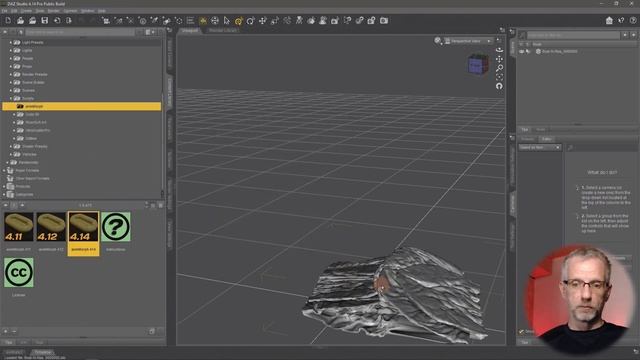Viewport: 640px width, 360px height.
Task: Select the highlighted Universal manipulator tool
Action: point(238,20)
